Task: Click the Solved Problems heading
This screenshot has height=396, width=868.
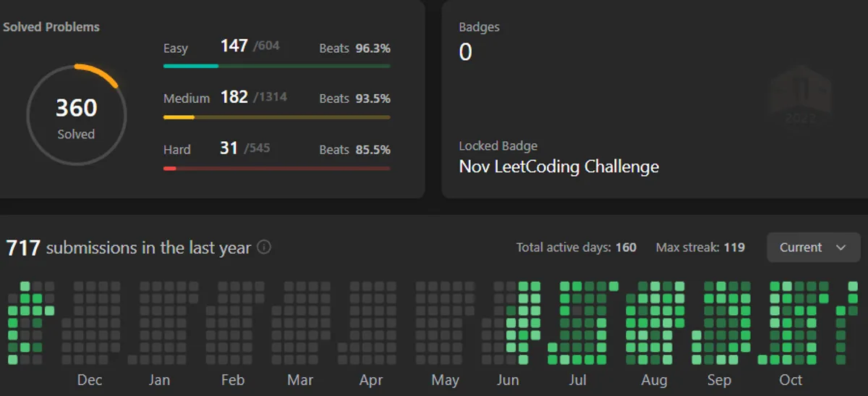Action: coord(51,27)
